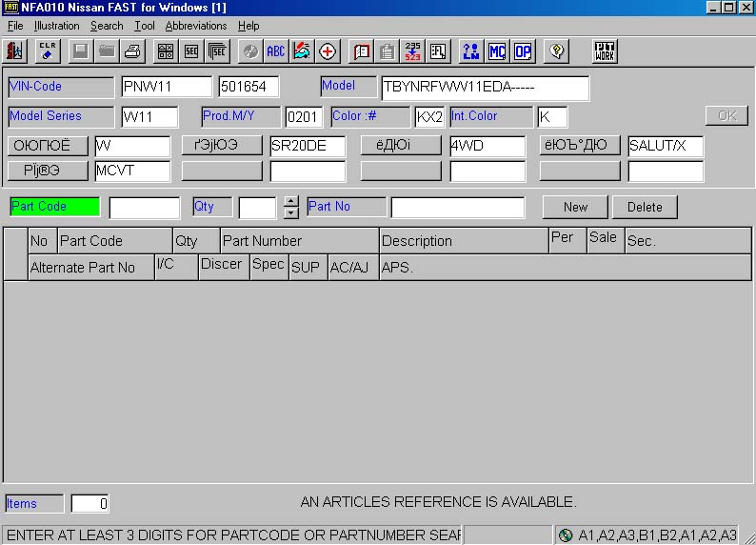Click the 235 to 523 number conversion icon
Viewport: 756px width, 545px height.
412,51
